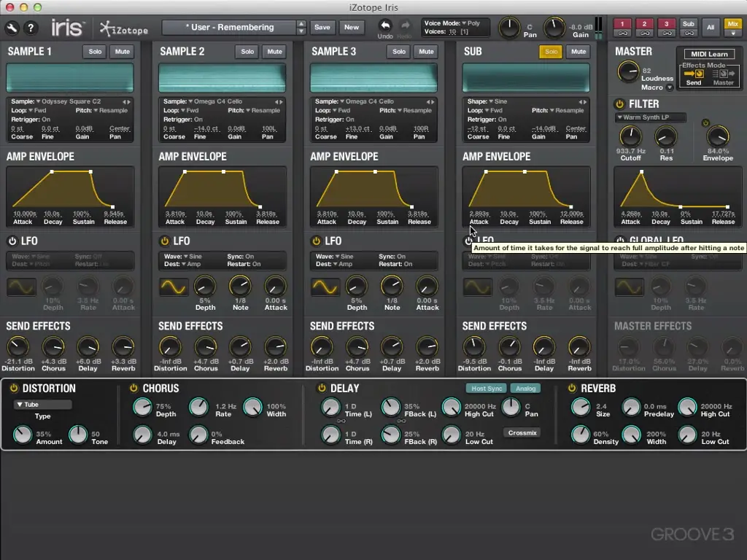Image resolution: width=747 pixels, height=560 pixels.
Task: Toggle the Distortion effect power button
Action: (14, 388)
